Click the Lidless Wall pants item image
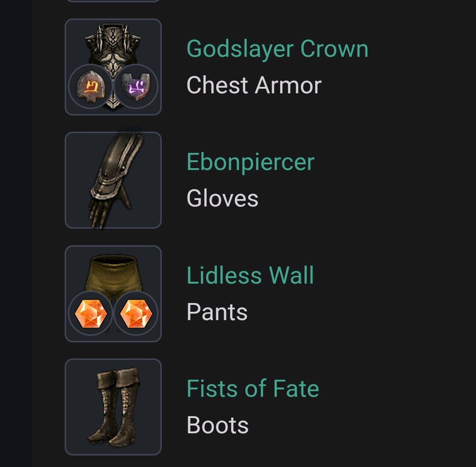Viewport: 476px width, 467px height. [x=113, y=294]
